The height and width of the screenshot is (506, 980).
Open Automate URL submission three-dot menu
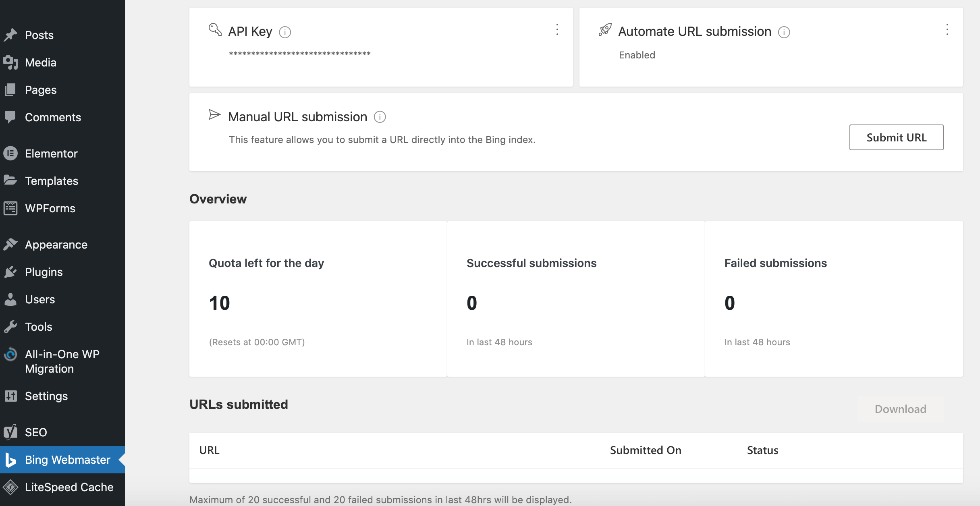pyautogui.click(x=947, y=29)
